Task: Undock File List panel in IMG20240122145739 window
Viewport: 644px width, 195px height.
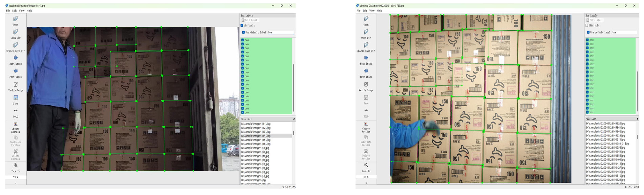Action: 638,119
